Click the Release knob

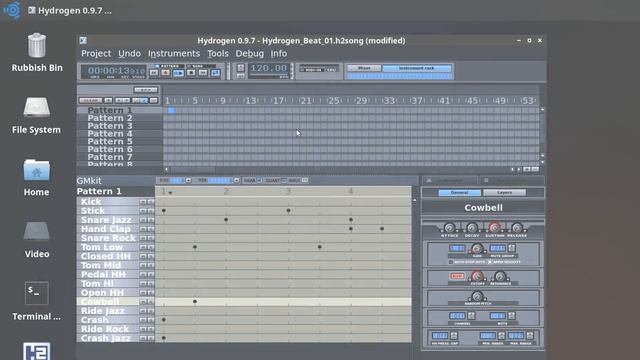tap(517, 228)
